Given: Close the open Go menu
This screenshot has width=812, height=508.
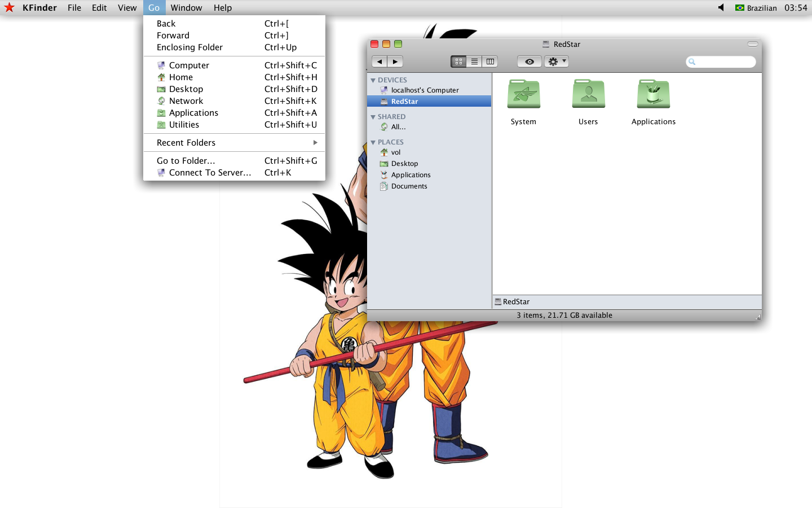Looking at the screenshot, I should pos(154,7).
